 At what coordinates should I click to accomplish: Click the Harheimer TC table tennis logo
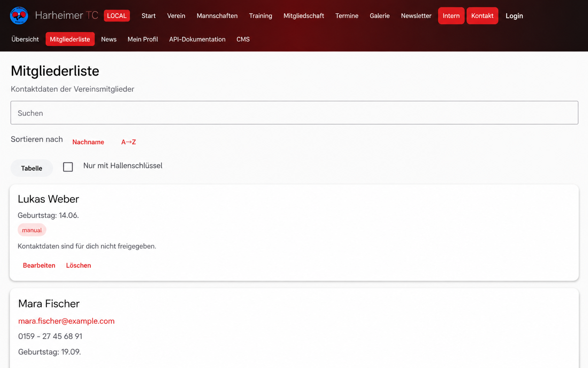[19, 16]
